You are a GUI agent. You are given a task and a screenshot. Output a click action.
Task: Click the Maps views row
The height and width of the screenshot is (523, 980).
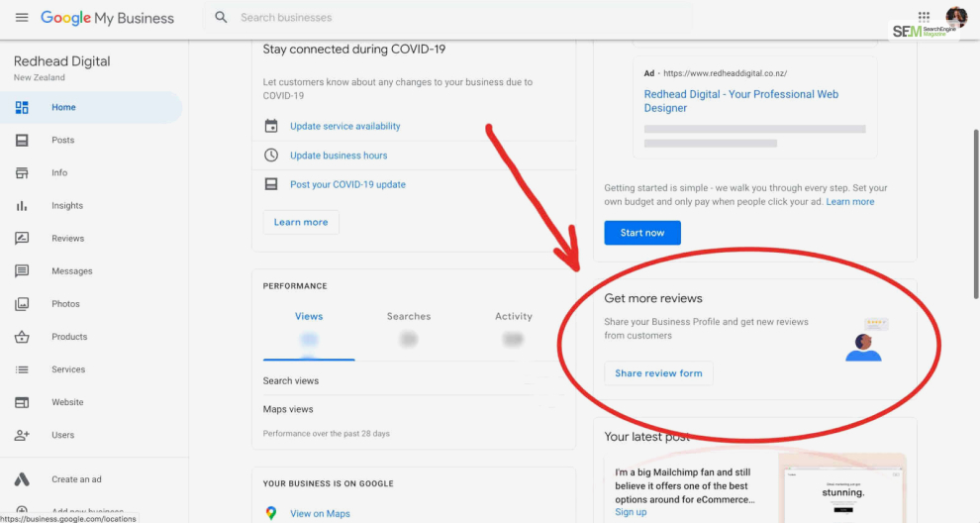(414, 409)
